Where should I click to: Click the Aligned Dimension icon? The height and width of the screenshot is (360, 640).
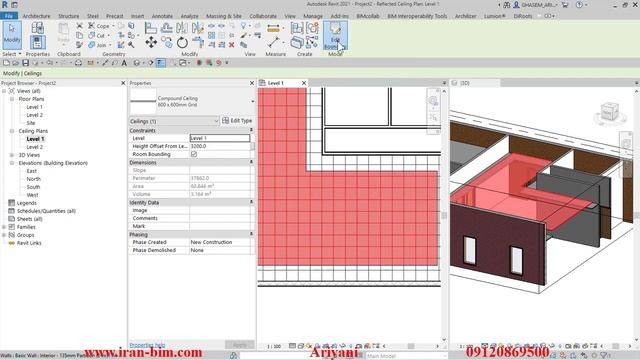click(274, 42)
